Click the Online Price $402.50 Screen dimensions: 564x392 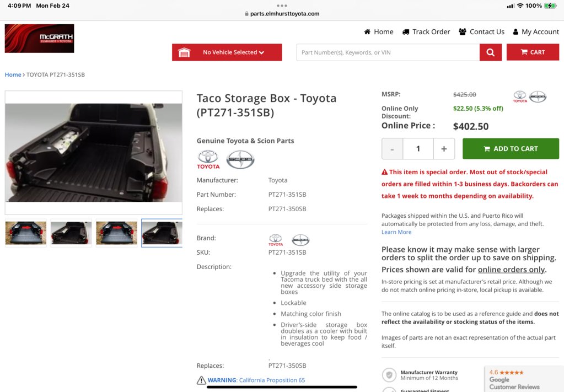pyautogui.click(x=471, y=126)
